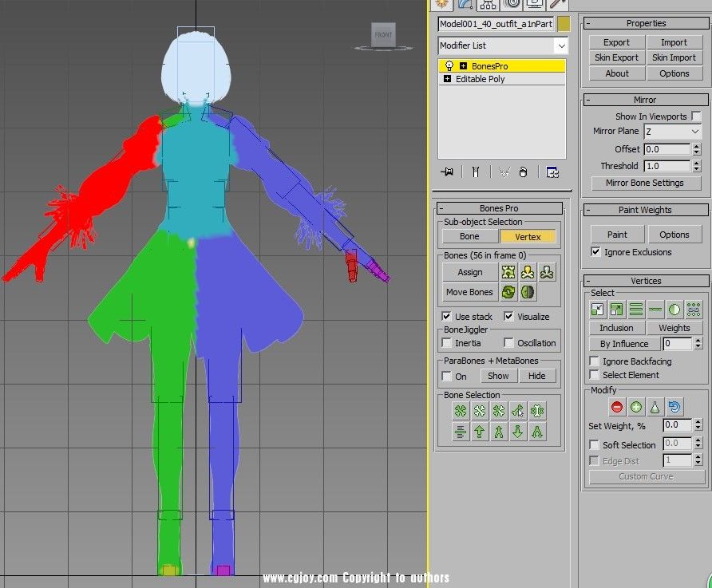712x588 pixels.
Task: Open Mirror Bone Settings
Action: pyautogui.click(x=645, y=183)
